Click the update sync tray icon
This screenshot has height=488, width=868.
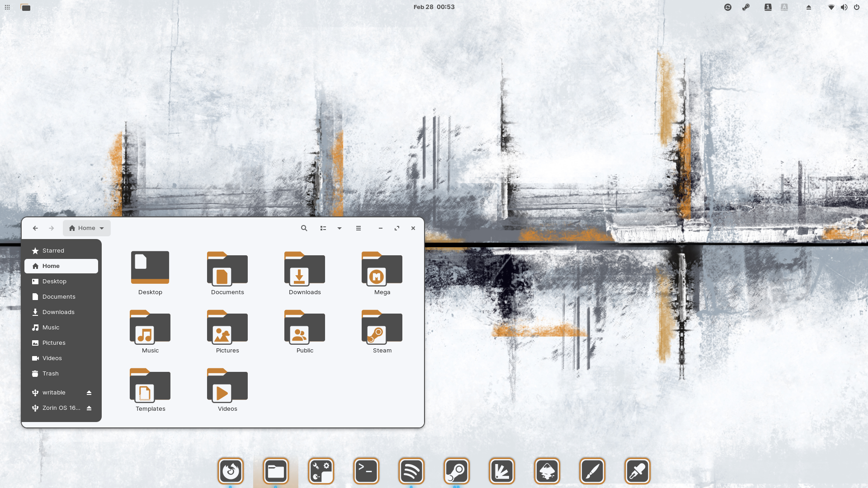click(728, 7)
